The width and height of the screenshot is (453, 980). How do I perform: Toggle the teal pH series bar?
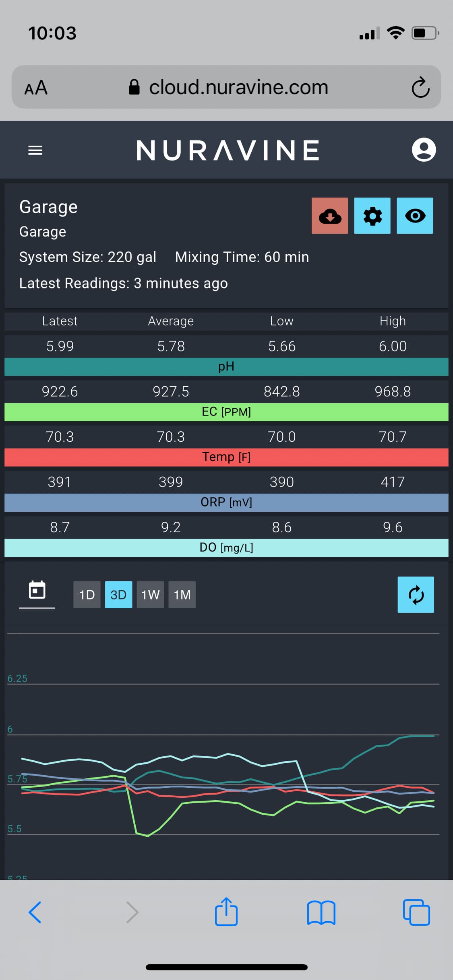pos(226,366)
